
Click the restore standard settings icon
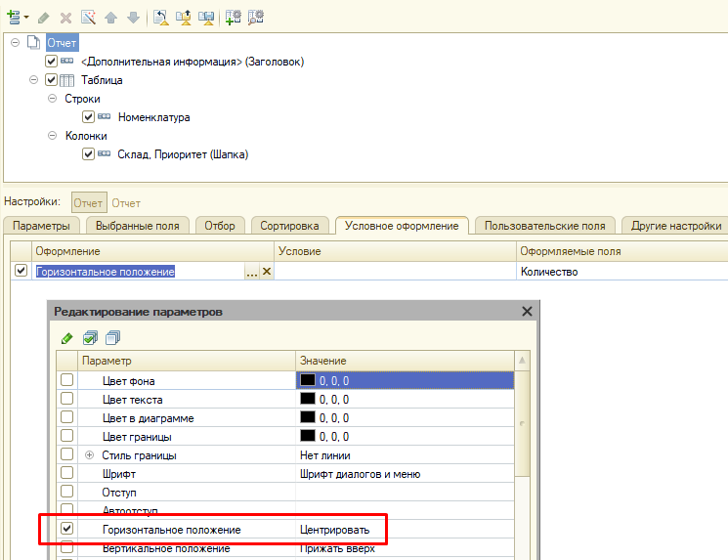pos(161,18)
